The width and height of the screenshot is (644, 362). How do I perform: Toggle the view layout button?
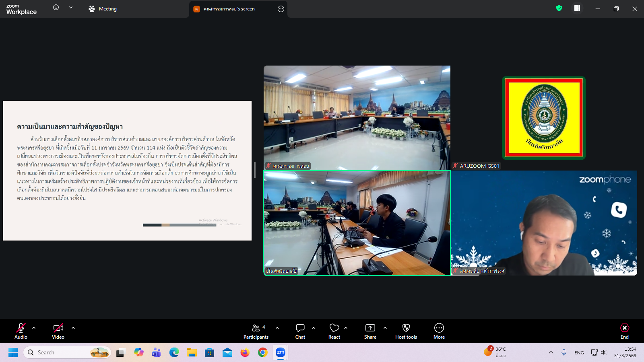point(577,8)
